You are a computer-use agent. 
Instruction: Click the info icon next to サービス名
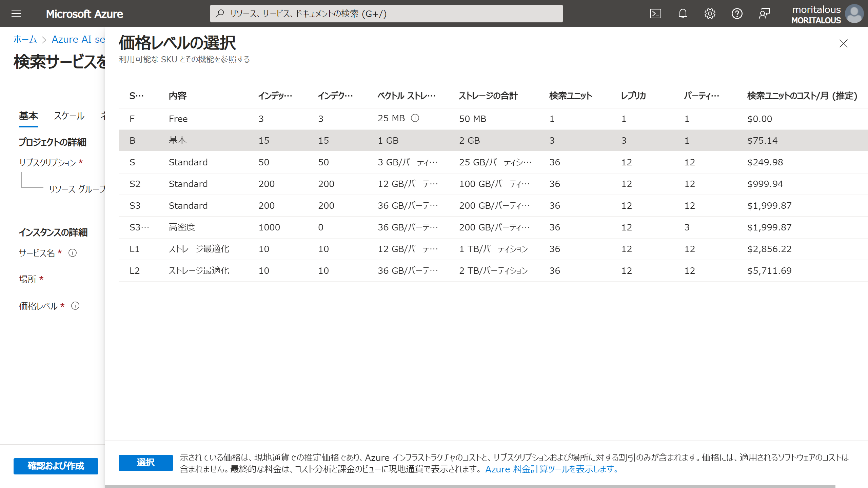coord(73,252)
